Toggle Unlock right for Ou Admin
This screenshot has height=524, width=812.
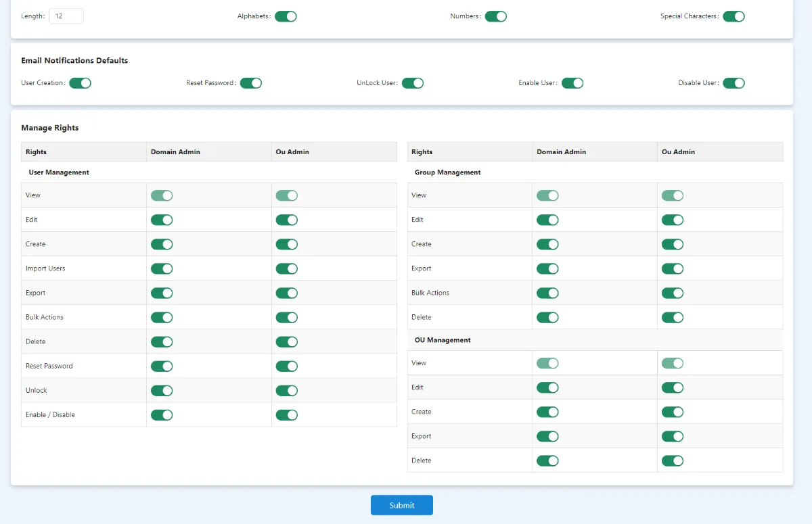click(287, 390)
